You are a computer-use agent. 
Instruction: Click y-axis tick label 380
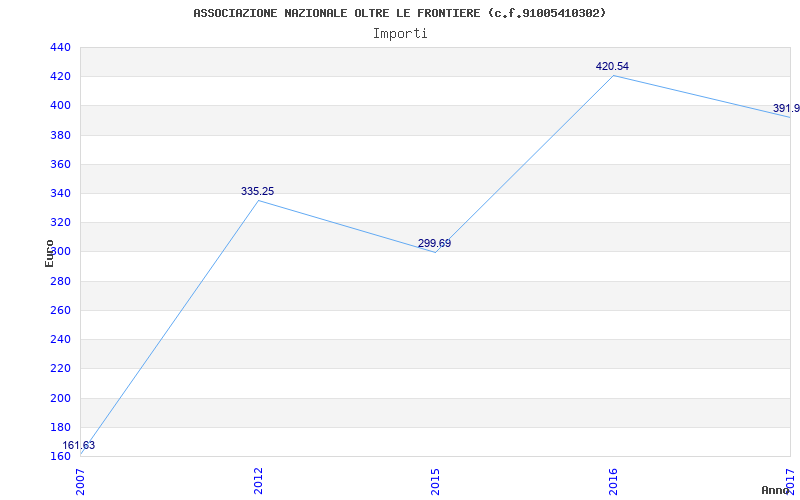60,135
